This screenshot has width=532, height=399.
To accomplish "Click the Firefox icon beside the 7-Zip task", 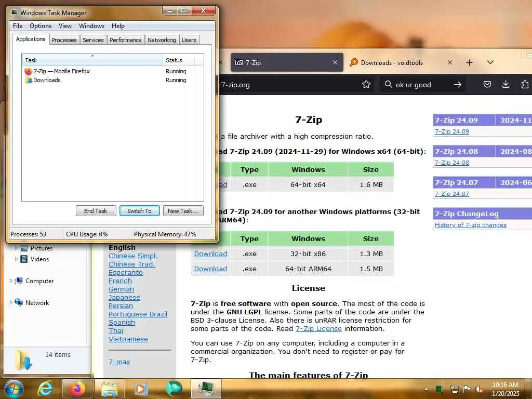I will (x=28, y=71).
